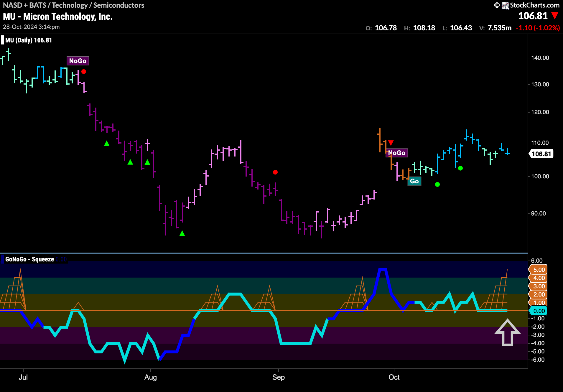The image size is (563, 392).
Task: Click the open value 106.78
Action: [x=386, y=28]
